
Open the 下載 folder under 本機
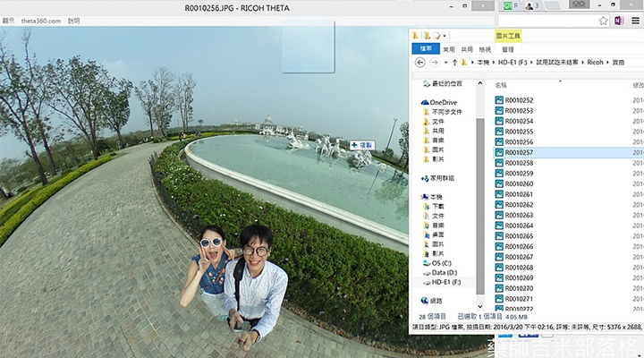437,207
